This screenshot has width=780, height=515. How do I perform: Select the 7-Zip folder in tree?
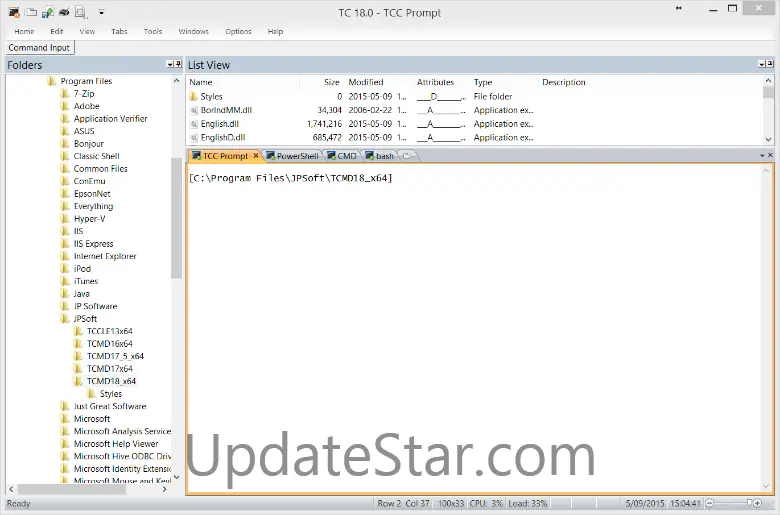[84, 94]
